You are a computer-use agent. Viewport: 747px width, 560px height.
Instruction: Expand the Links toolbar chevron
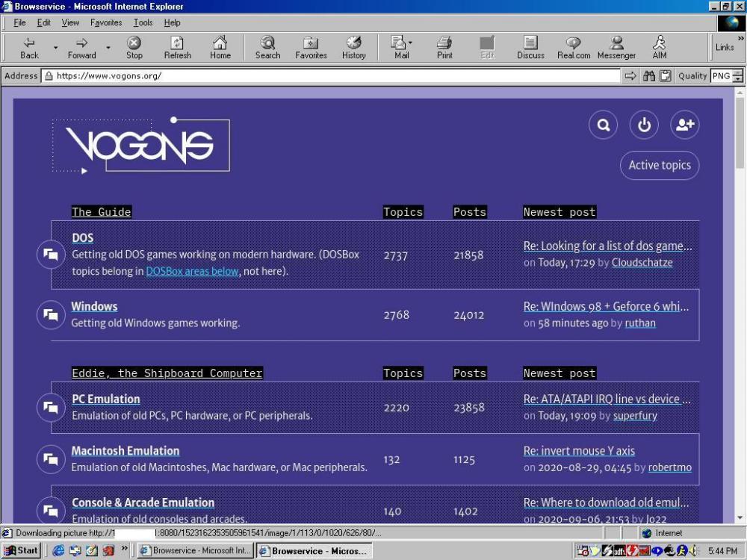pyautogui.click(x=740, y=38)
